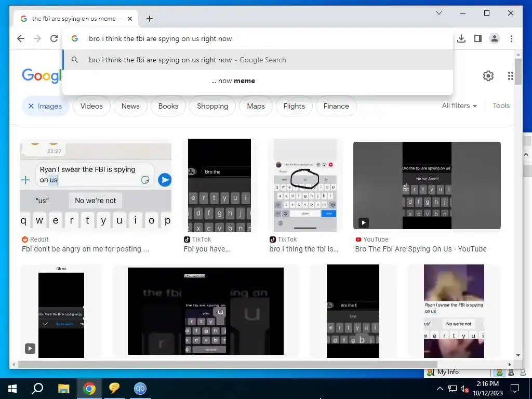Show hidden system tray icons
The height and width of the screenshot is (399, 532).
coord(440,389)
